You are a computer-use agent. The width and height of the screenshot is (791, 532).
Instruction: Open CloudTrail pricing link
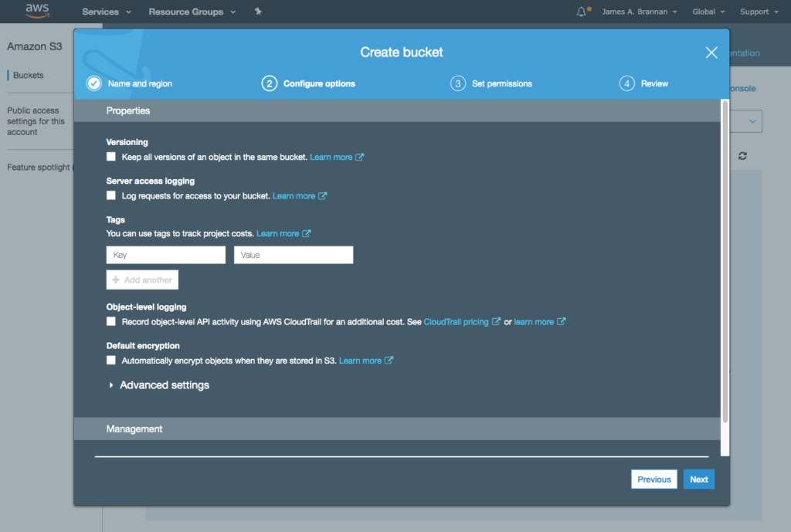click(x=456, y=322)
